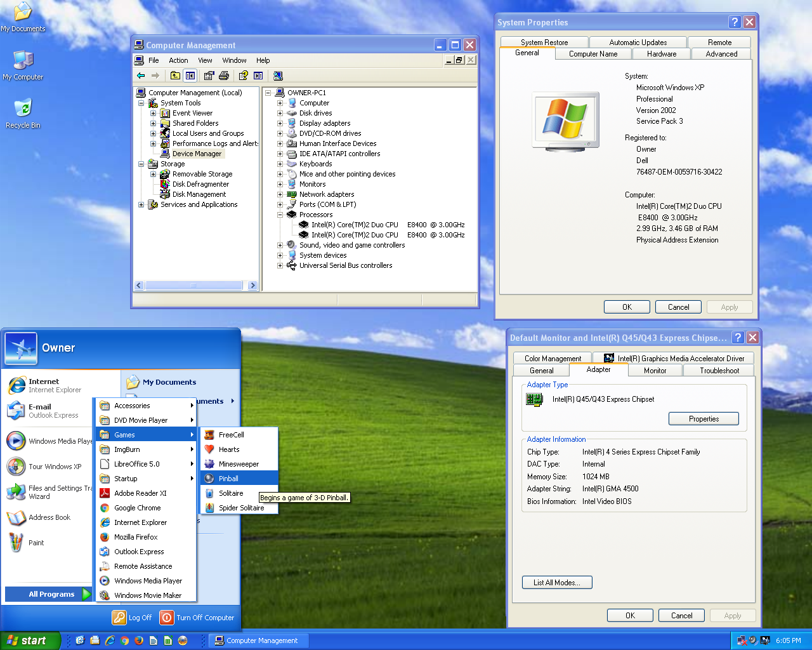Expand Network adapters in device tree
Screen dimensions: 812x650
pyautogui.click(x=280, y=194)
